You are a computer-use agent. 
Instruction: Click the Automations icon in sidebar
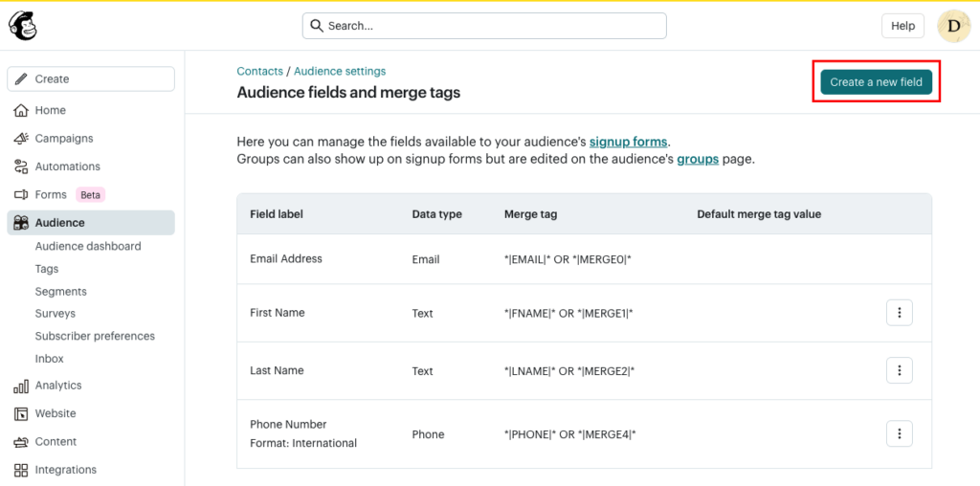(x=21, y=166)
